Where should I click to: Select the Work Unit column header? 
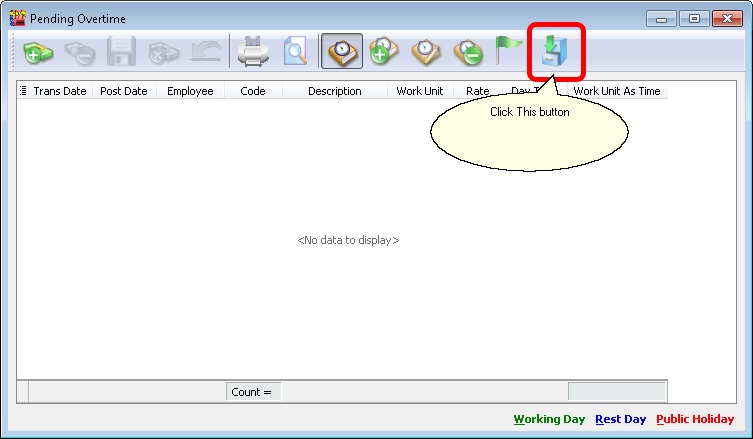(x=419, y=91)
